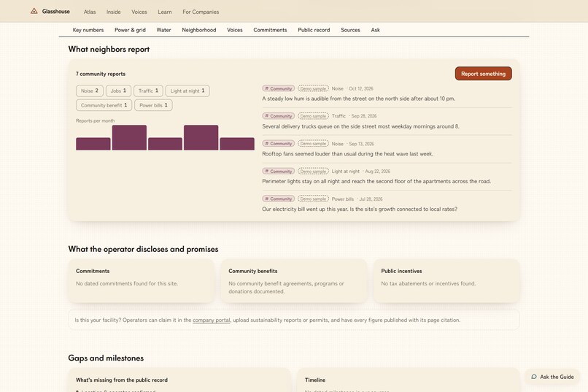Toggle the Community benefit filter chip
This screenshot has width=588, height=392.
pos(104,105)
